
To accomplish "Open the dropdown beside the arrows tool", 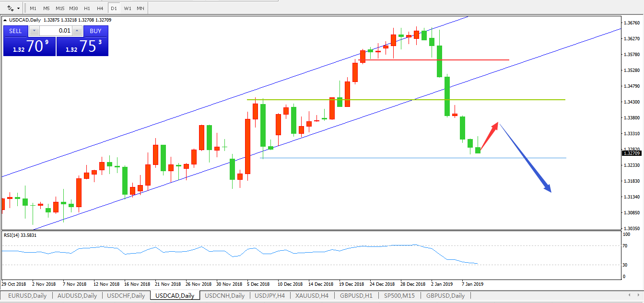I will (19, 8).
